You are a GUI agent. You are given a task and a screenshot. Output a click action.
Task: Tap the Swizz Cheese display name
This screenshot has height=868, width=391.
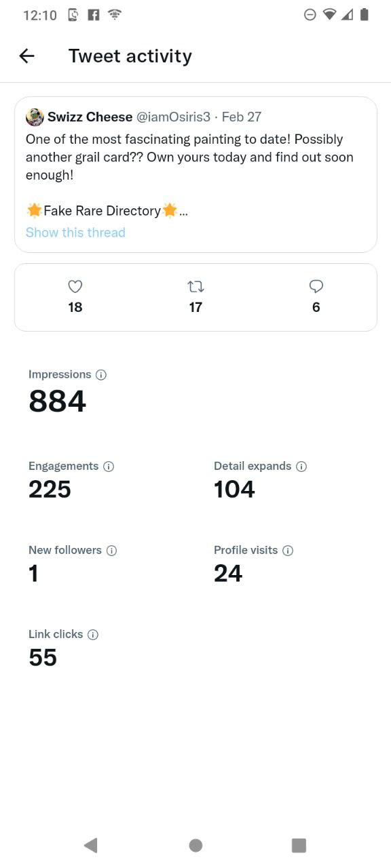coord(90,117)
